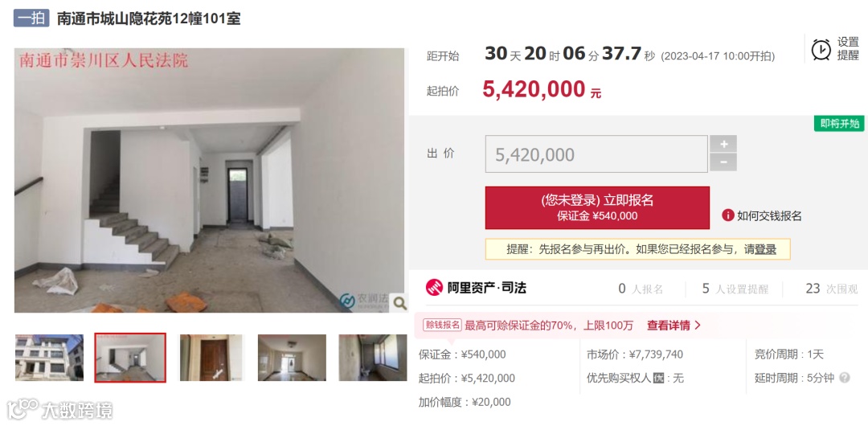The image size is (868, 426).
Task: Click the 一拍 auction round tag
Action: [31, 18]
